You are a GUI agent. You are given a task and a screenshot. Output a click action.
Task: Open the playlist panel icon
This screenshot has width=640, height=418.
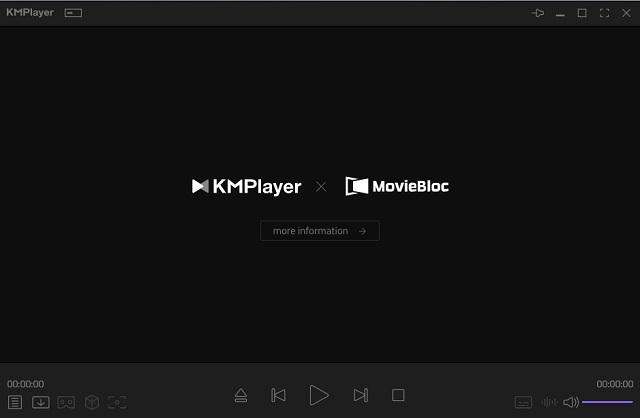[15, 402]
